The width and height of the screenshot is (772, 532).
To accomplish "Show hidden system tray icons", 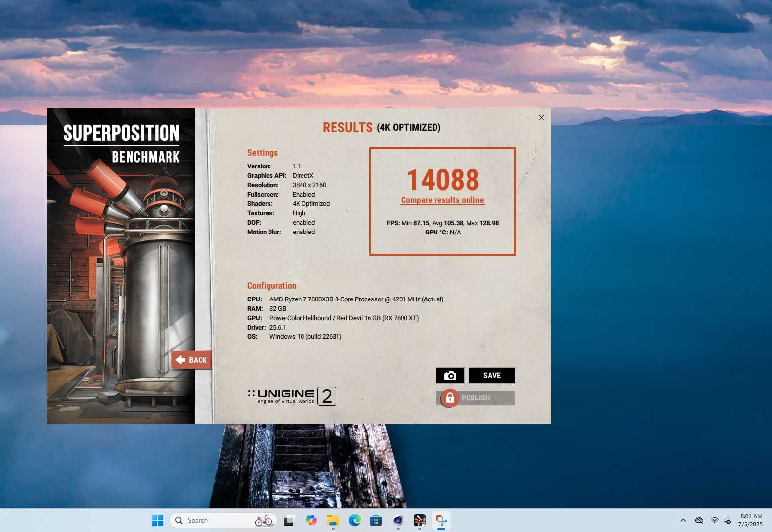I will point(683,520).
